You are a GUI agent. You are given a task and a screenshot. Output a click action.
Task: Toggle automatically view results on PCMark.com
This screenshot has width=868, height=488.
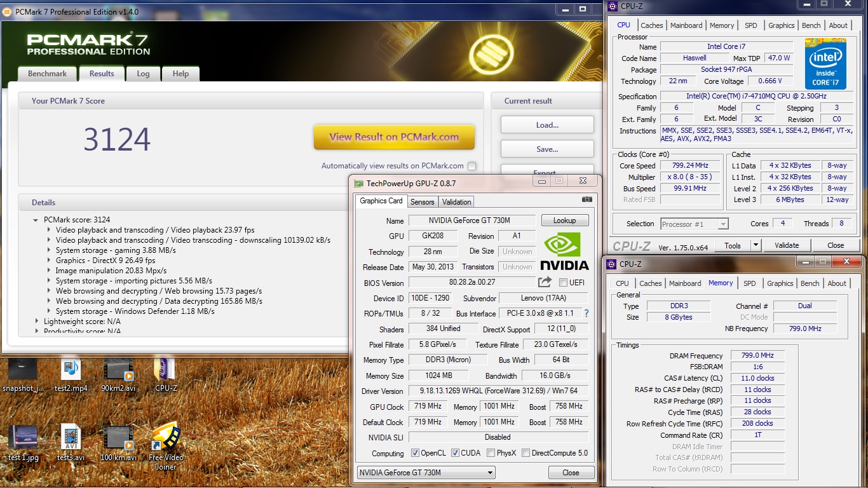tap(471, 166)
